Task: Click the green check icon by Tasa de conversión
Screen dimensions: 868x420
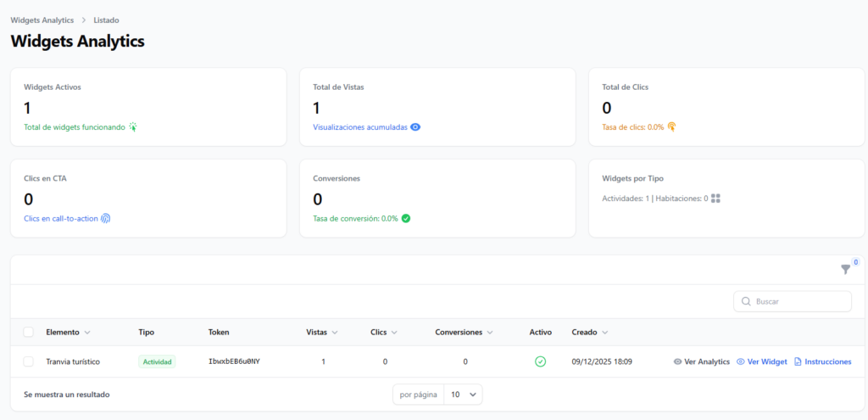Action: tap(406, 218)
